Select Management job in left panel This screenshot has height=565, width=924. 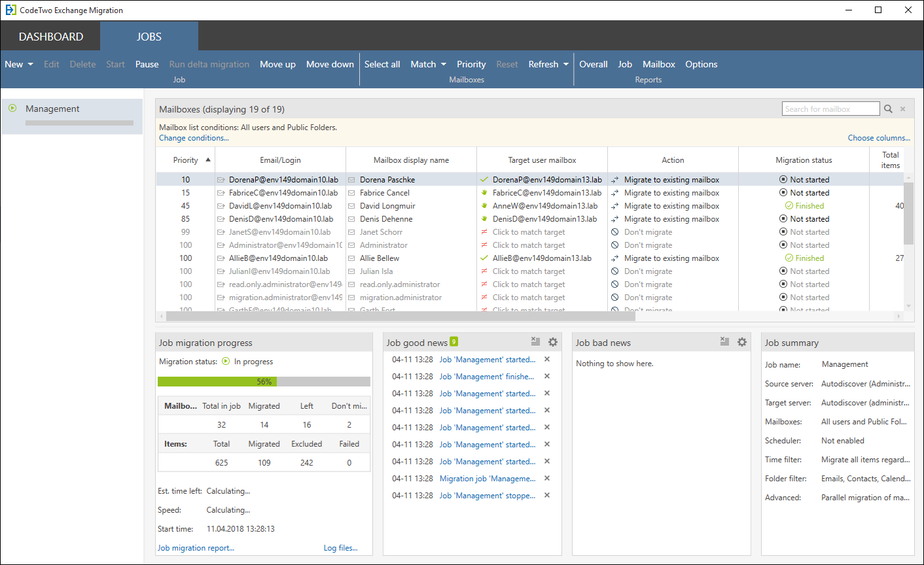click(x=72, y=116)
